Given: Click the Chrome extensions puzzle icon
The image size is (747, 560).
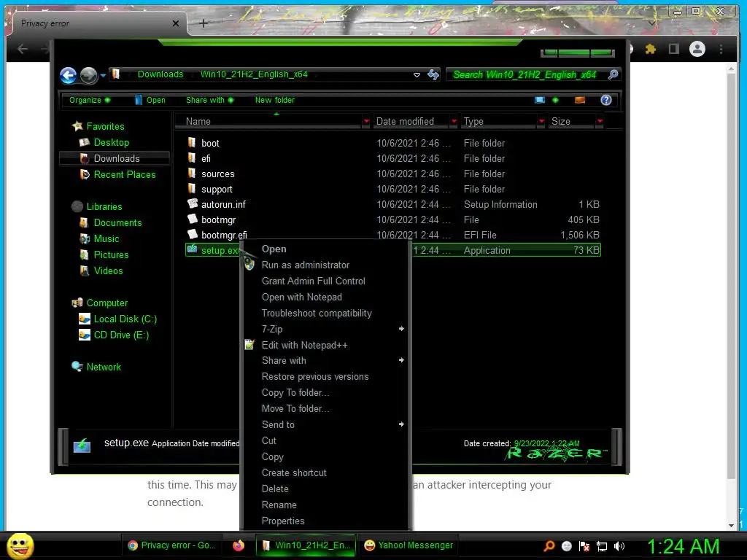Looking at the screenshot, I should tap(650, 49).
